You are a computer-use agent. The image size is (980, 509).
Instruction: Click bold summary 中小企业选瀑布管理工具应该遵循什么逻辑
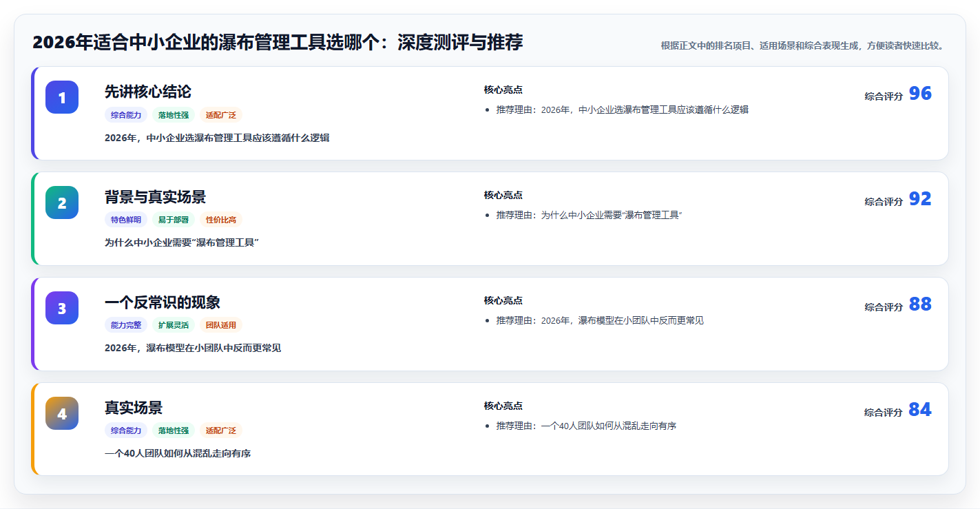217,138
